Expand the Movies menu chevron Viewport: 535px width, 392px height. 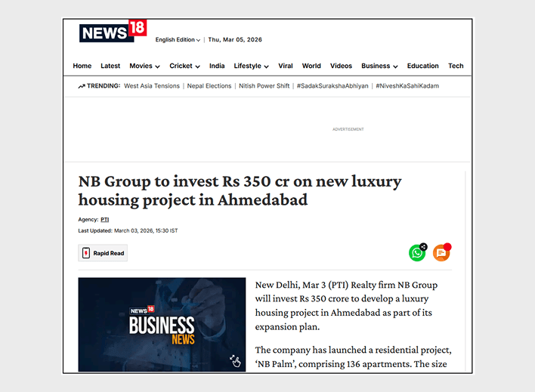pos(157,67)
